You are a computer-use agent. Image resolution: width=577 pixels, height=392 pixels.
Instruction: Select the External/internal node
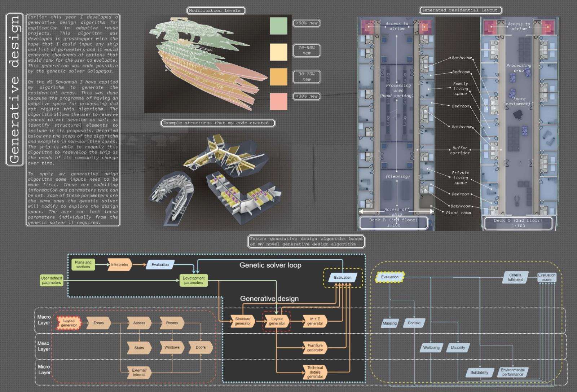point(139,373)
